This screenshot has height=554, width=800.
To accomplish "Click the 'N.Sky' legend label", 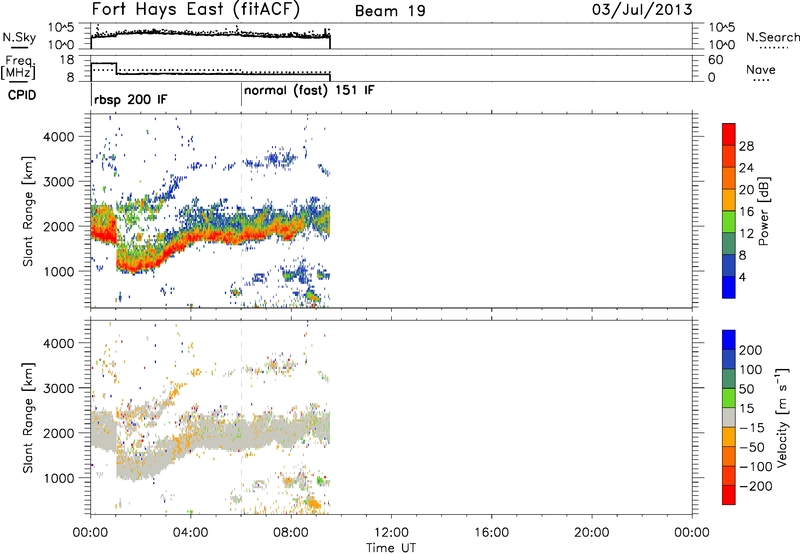I will [19, 37].
